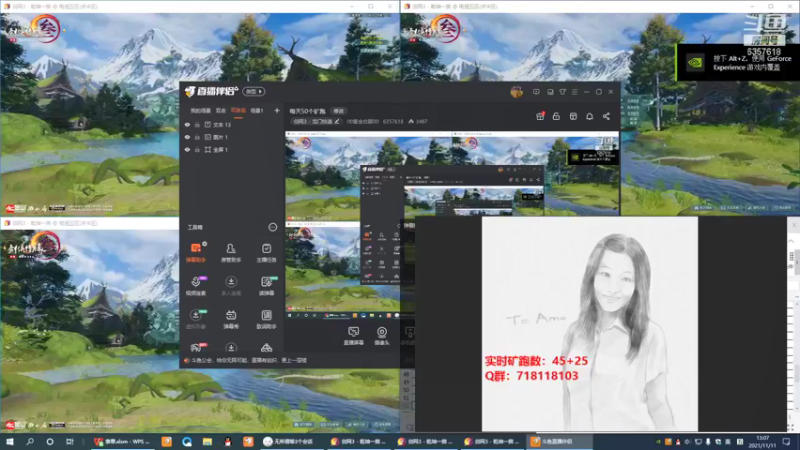Toggle the lock on the 全屏 1 source
This screenshot has height=450, width=800.
tap(197, 149)
